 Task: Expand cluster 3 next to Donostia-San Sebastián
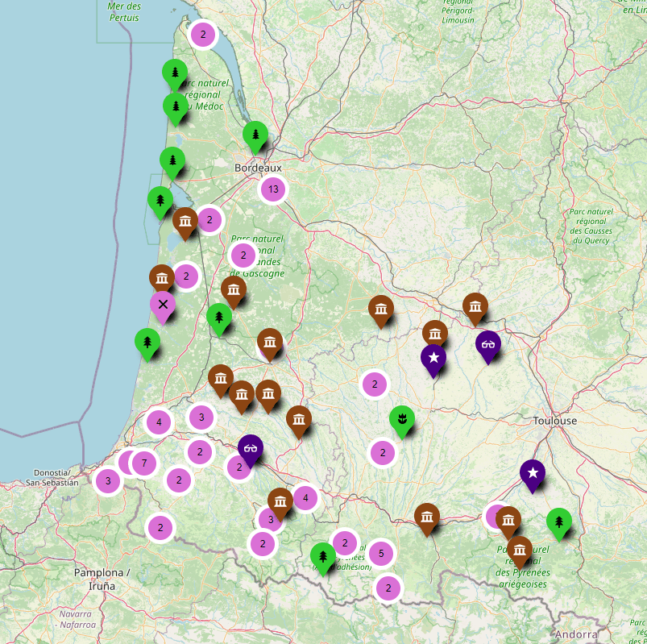point(108,481)
